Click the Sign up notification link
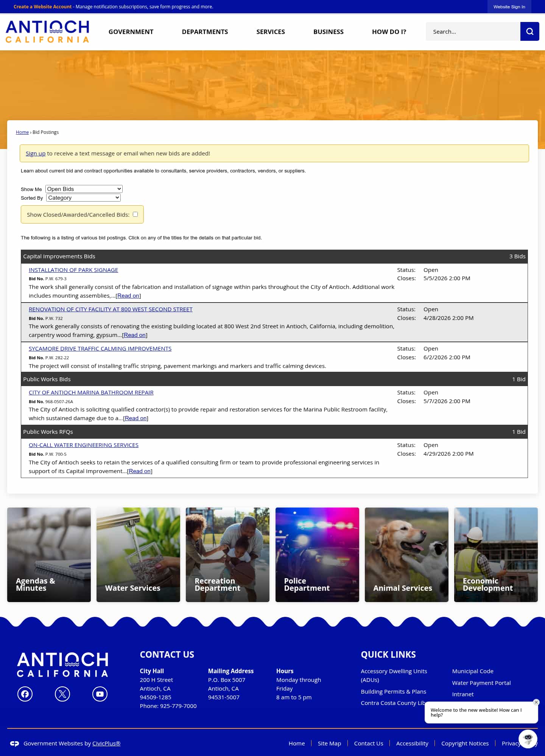The image size is (545, 756). click(36, 153)
